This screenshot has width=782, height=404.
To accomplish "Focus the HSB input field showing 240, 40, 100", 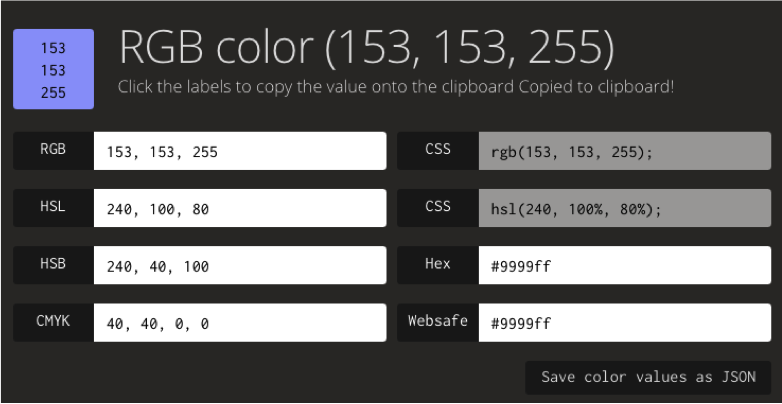I will pyautogui.click(x=240, y=265).
